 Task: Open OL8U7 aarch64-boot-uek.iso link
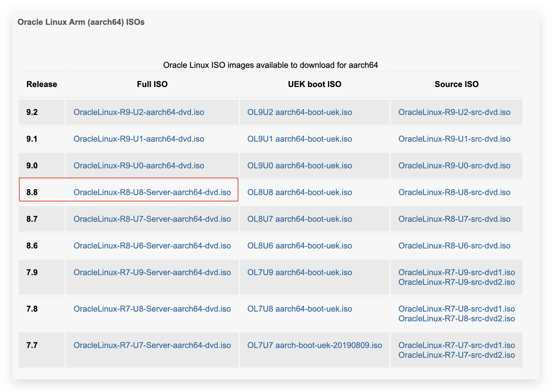click(x=300, y=219)
